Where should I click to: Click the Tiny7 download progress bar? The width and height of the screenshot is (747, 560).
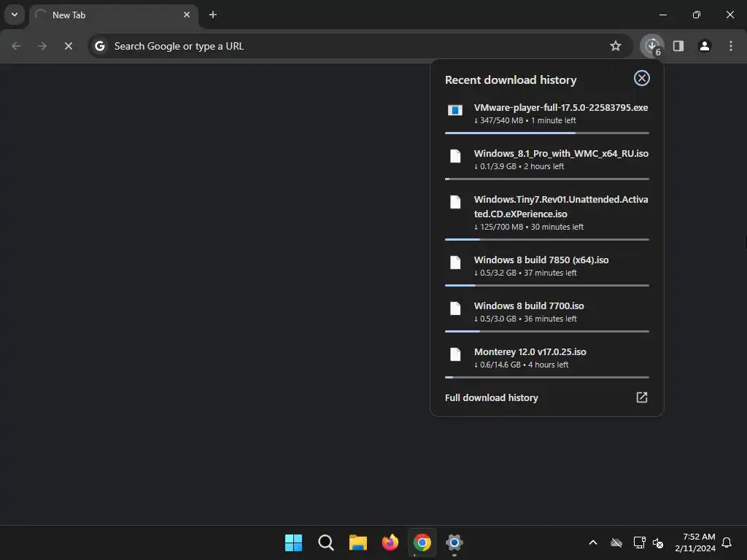tap(547, 239)
